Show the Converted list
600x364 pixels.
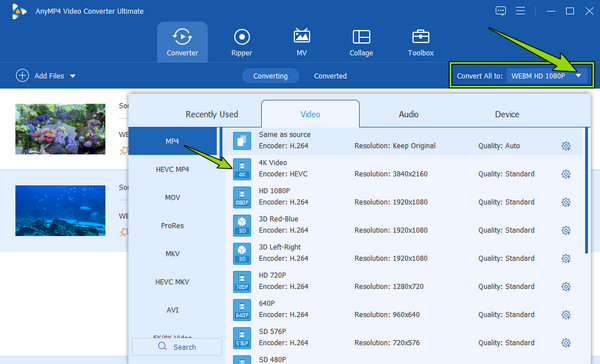330,76
